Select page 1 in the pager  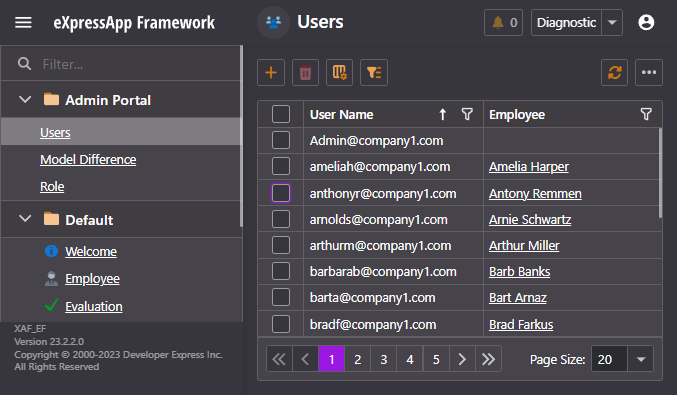pos(332,359)
